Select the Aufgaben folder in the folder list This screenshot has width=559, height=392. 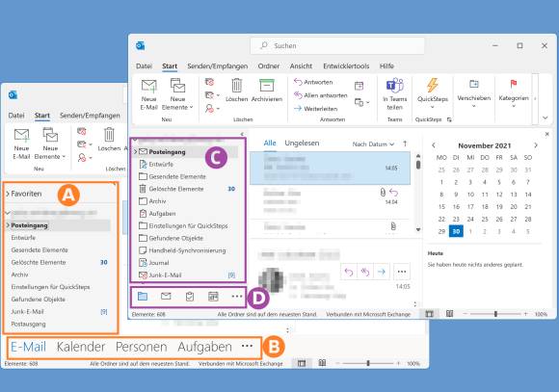157,214
